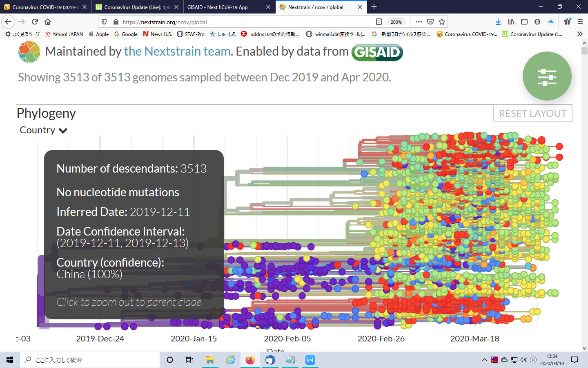The height and width of the screenshot is (368, 588).
Task: Expand the Country color-by dropdown
Action: (43, 130)
